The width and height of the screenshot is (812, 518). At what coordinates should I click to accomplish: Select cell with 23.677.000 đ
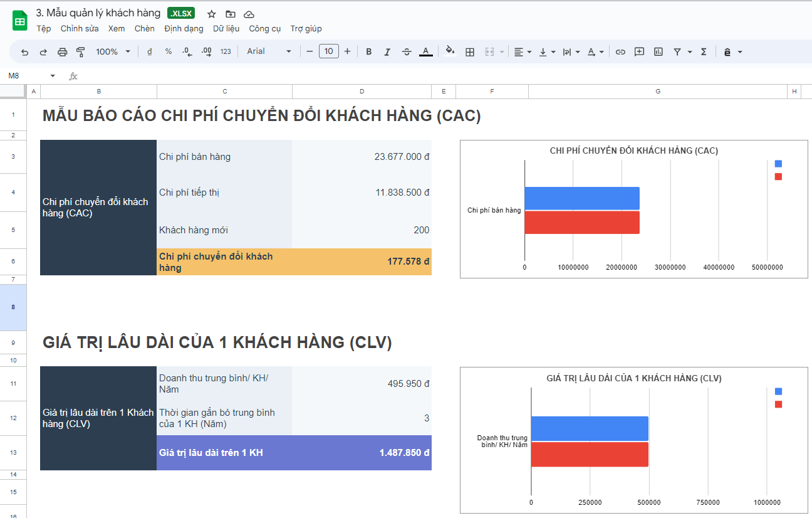pyautogui.click(x=362, y=157)
